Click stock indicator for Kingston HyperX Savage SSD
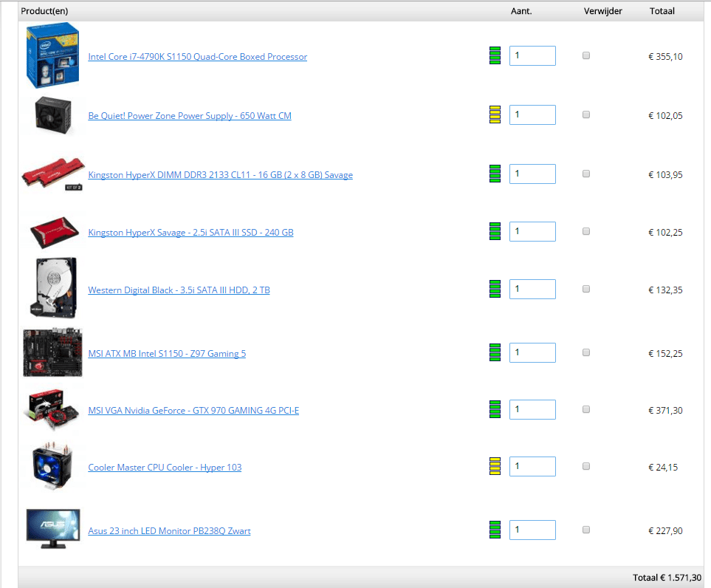This screenshot has height=588, width=711. click(495, 231)
